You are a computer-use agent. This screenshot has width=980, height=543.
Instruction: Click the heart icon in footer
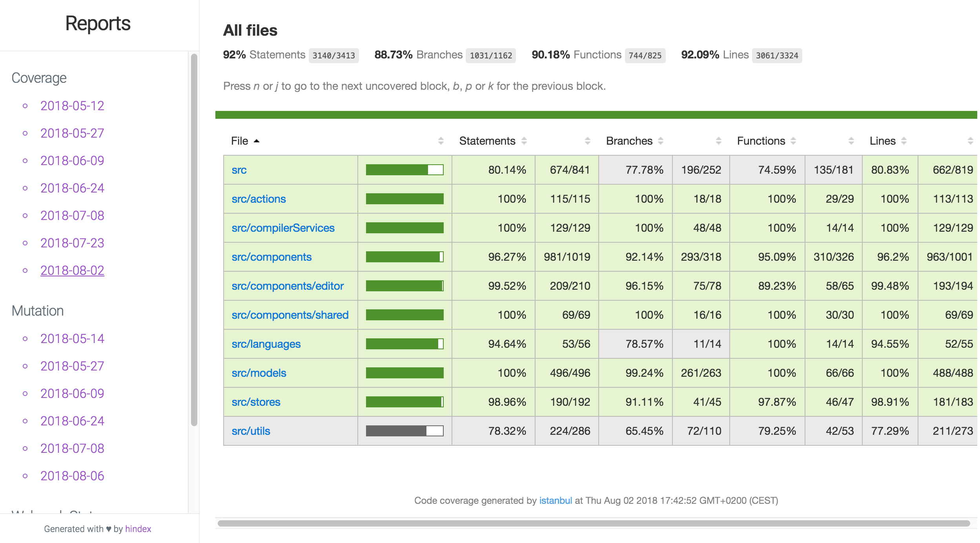click(109, 529)
